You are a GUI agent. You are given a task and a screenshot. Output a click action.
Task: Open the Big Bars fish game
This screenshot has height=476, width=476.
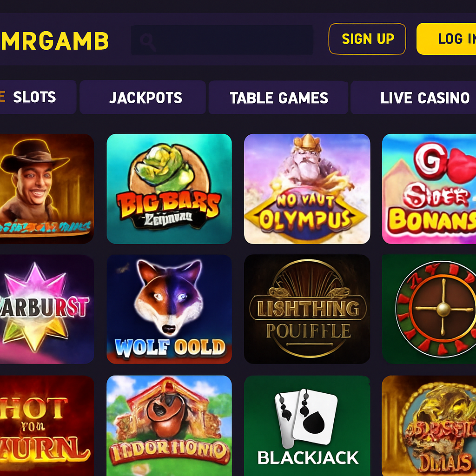(169, 189)
